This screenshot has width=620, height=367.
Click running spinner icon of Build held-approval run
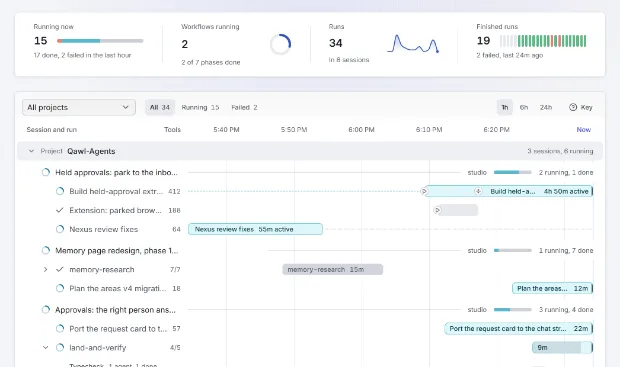60,191
